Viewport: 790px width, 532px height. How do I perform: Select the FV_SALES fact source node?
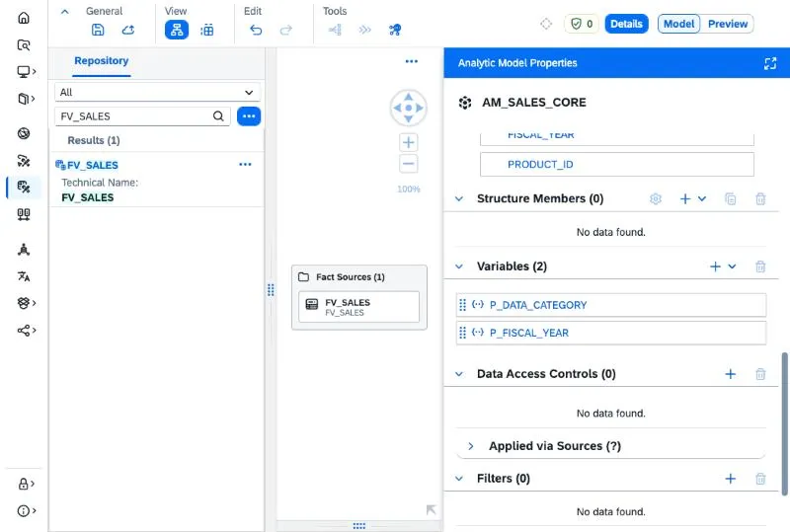click(358, 307)
